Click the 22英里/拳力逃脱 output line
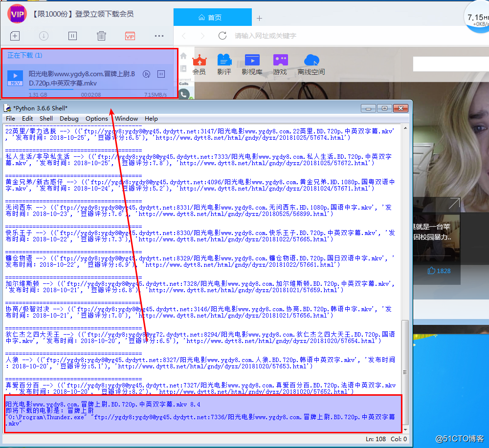 [200, 134]
